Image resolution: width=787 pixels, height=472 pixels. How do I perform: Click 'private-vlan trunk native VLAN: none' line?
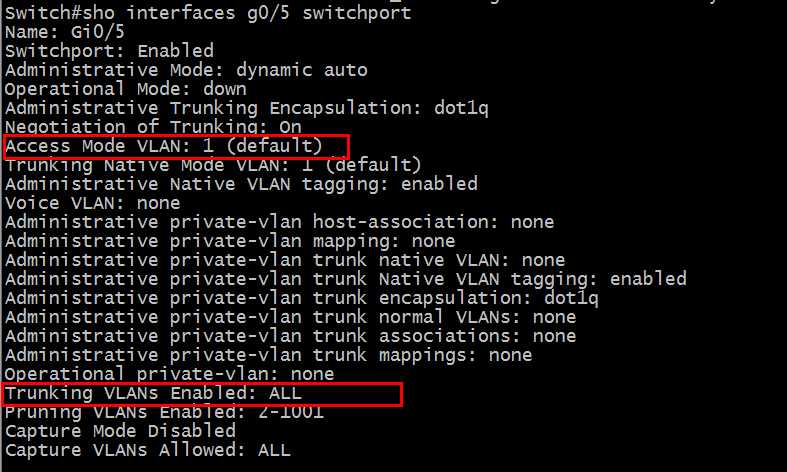coord(285,260)
